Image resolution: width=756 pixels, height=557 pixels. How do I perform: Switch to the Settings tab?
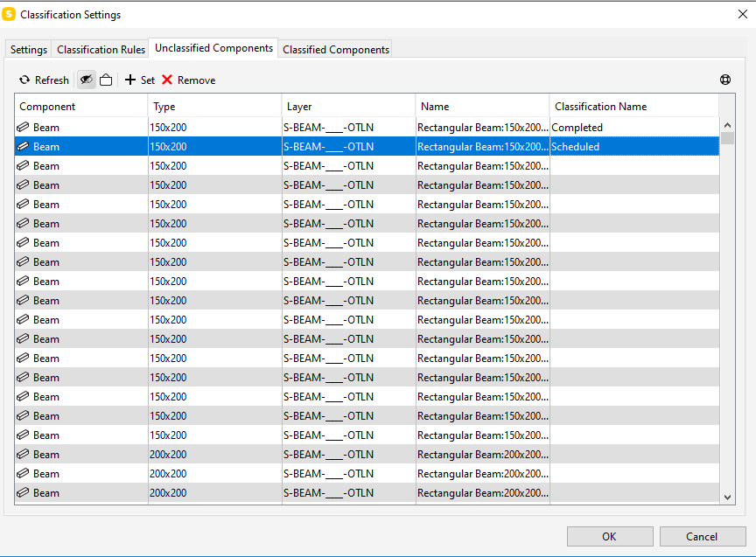[x=29, y=50]
